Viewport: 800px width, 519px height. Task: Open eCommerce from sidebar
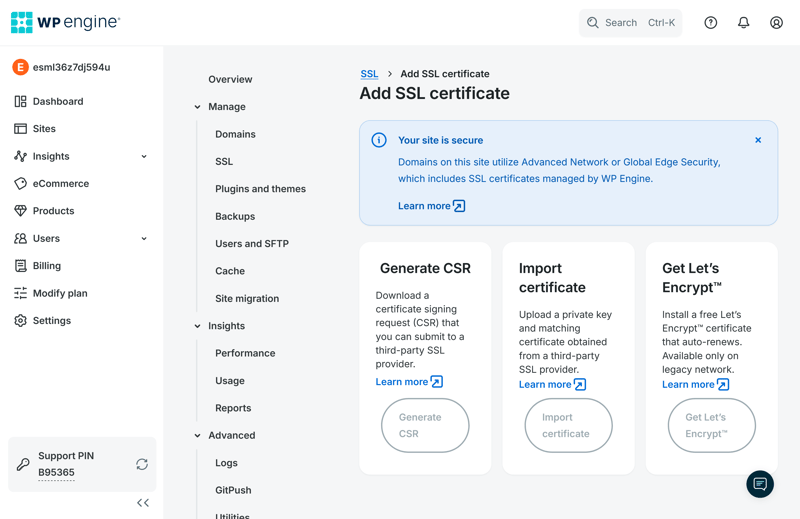pyautogui.click(x=61, y=183)
